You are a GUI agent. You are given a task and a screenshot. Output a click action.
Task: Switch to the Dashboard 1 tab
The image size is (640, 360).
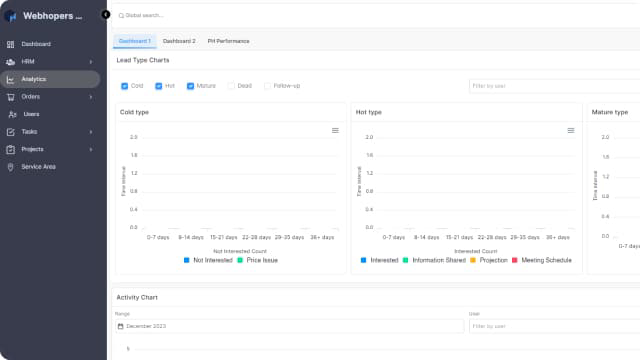[135, 41]
